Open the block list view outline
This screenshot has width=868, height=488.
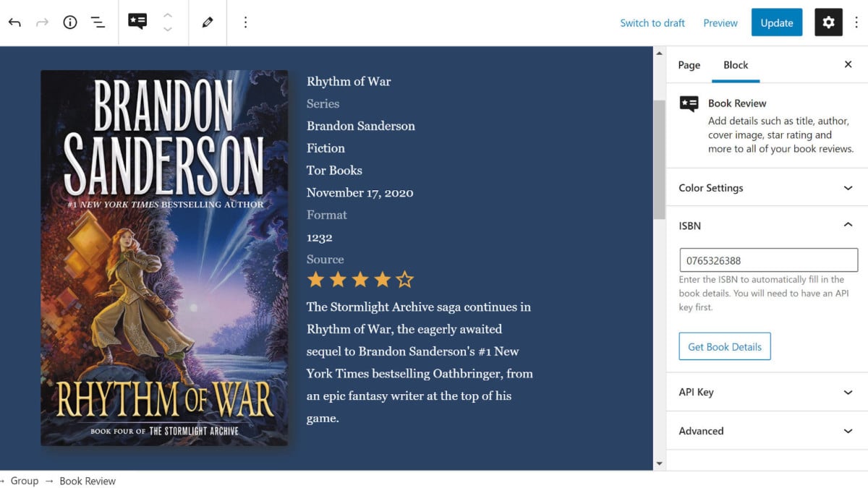pos(98,22)
